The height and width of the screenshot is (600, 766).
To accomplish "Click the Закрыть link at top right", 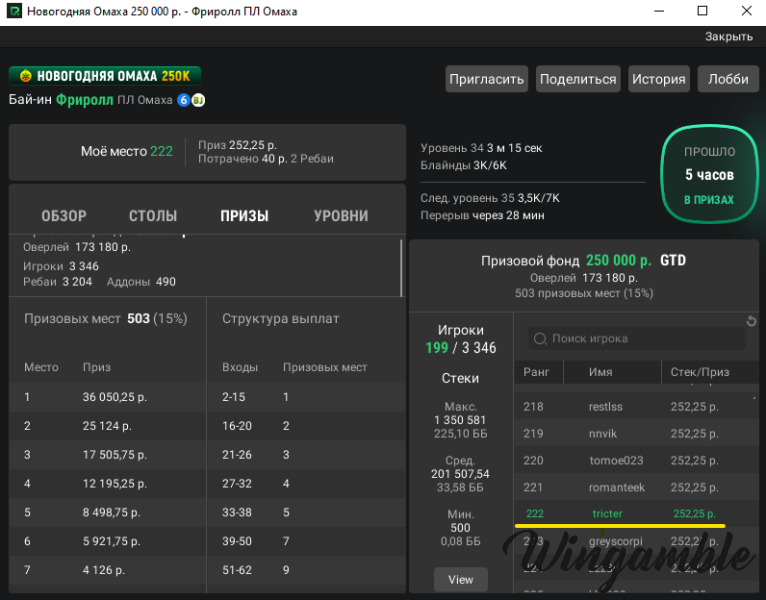I will point(728,37).
